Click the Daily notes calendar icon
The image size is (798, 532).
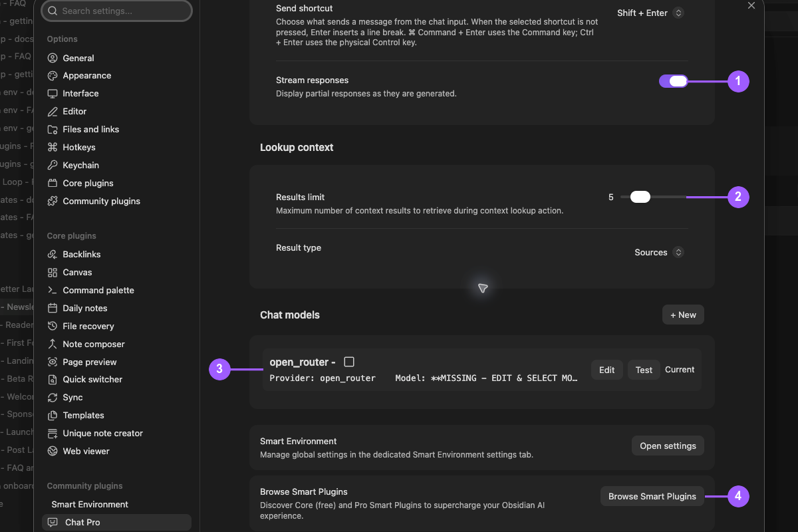pos(53,309)
